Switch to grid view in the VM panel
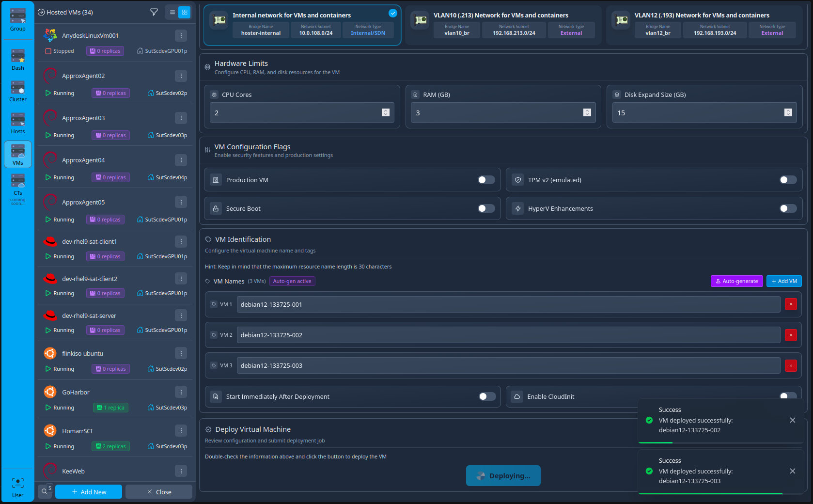This screenshot has height=504, width=813. pos(186,12)
